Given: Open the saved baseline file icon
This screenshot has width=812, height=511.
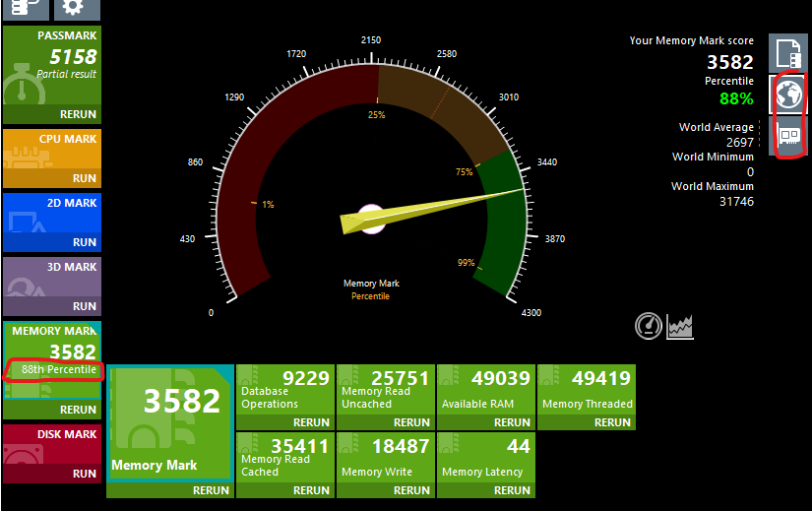Looking at the screenshot, I should [x=787, y=53].
